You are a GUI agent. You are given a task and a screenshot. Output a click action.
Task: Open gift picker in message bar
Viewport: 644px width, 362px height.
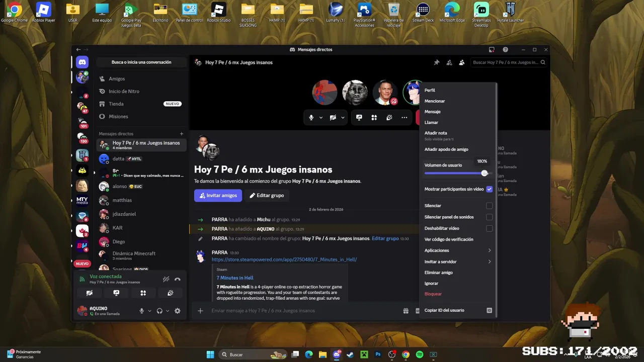click(406, 311)
